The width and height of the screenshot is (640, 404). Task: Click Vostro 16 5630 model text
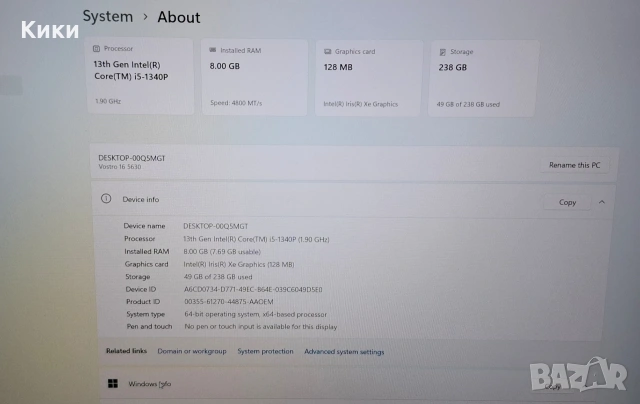point(120,166)
